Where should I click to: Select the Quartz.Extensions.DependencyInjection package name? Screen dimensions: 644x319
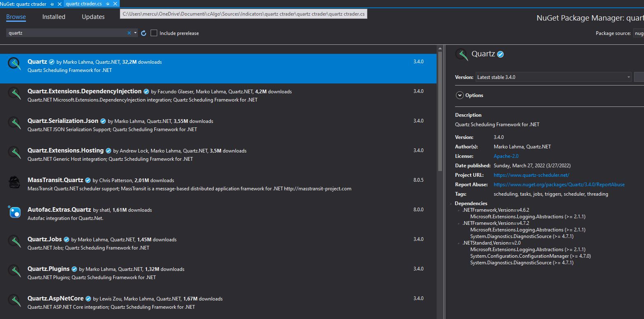pos(84,91)
